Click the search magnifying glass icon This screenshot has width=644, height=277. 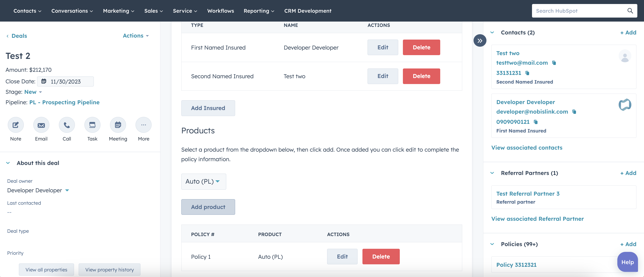click(x=630, y=11)
